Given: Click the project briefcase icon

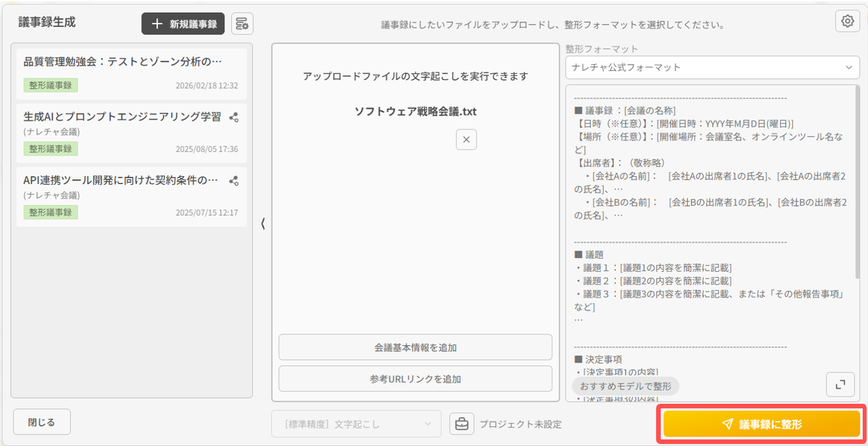Looking at the screenshot, I should 462,424.
